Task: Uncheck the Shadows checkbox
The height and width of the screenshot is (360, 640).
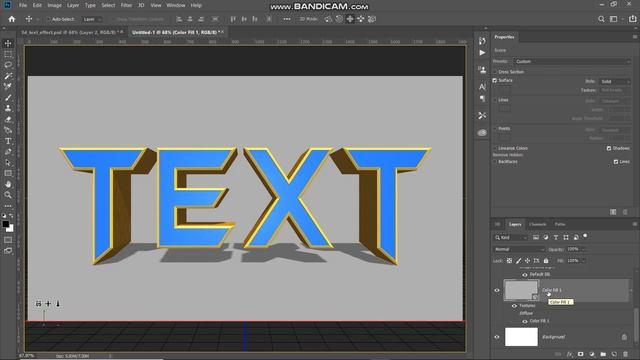Action: click(x=609, y=148)
